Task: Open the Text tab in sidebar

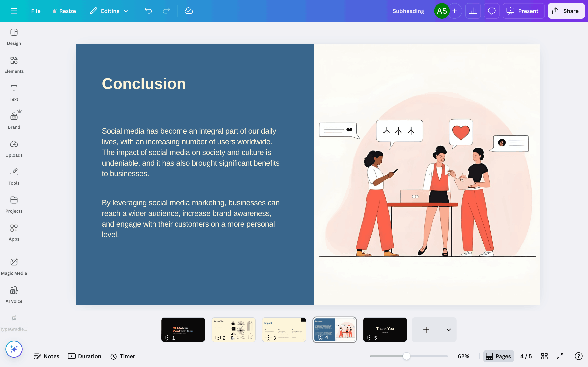Action: (14, 93)
